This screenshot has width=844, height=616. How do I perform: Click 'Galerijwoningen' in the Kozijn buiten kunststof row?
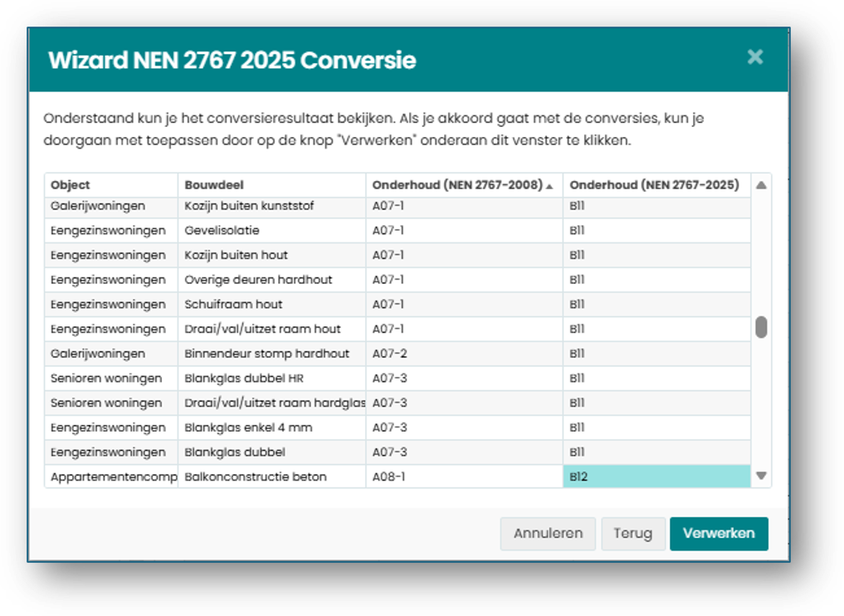pyautogui.click(x=111, y=206)
